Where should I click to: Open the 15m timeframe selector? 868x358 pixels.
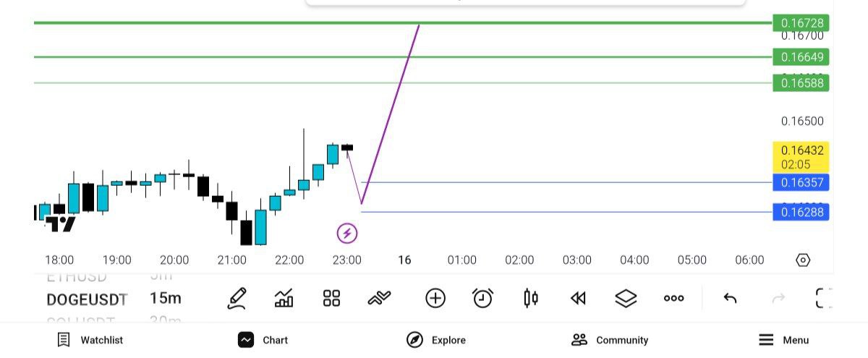coord(166,298)
